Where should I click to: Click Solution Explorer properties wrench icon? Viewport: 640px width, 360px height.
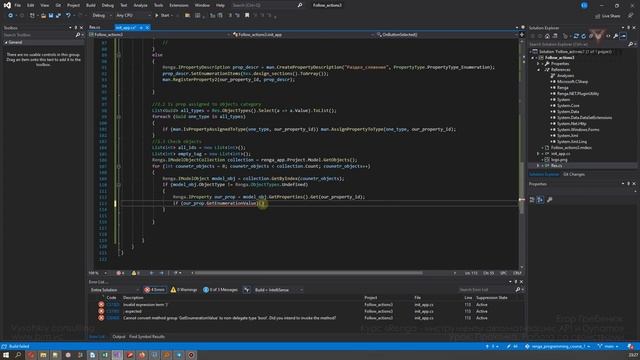tap(616, 36)
